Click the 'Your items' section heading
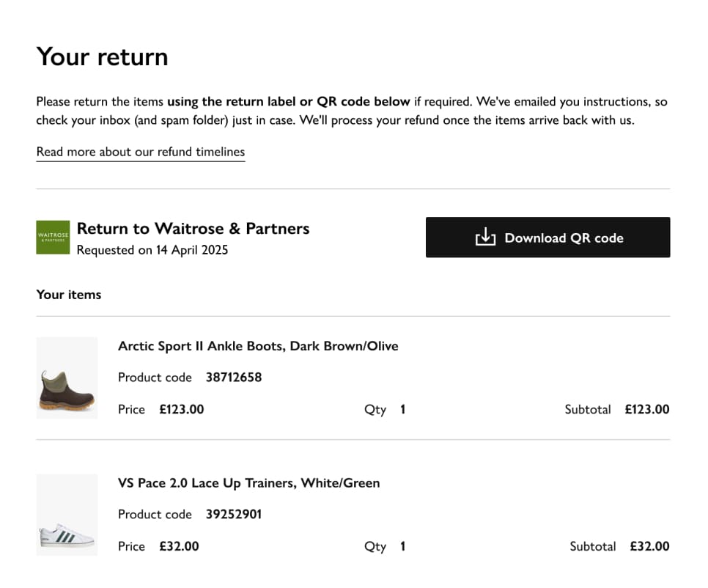708x588 pixels. [69, 295]
